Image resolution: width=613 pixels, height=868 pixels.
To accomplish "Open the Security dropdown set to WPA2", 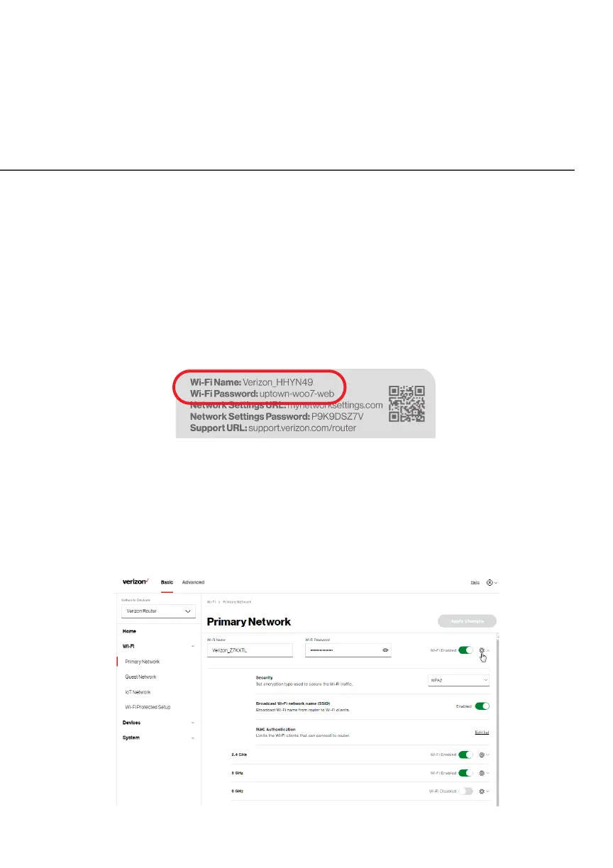I will [458, 680].
